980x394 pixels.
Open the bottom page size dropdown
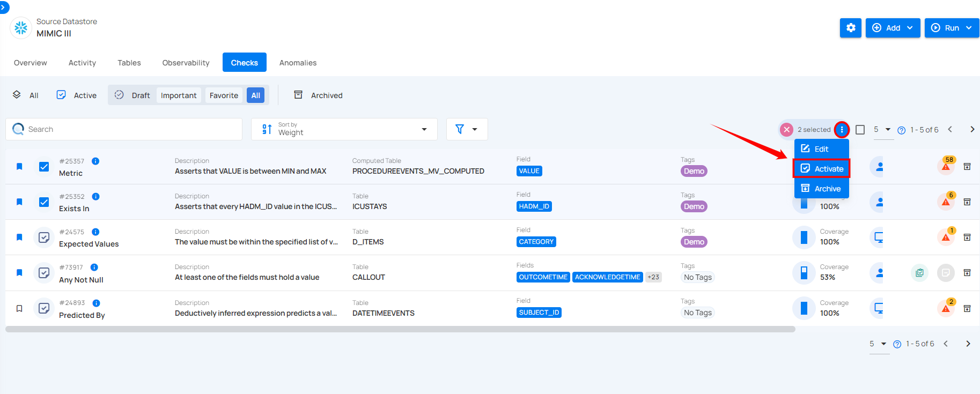[x=879, y=344]
